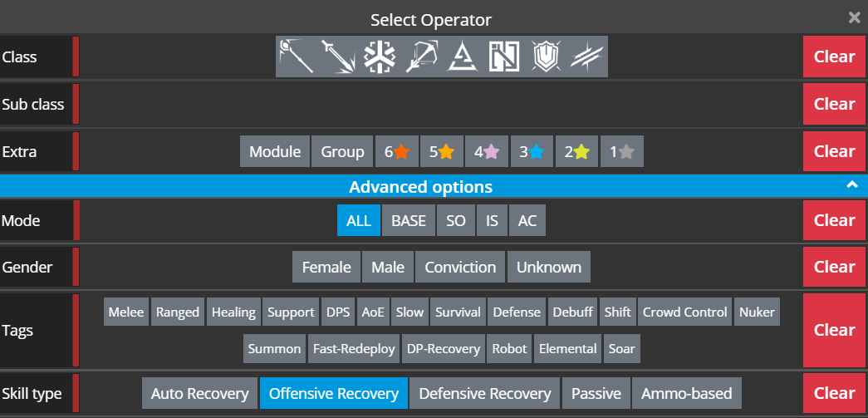The image size is (868, 418).
Task: Enable the Fast-Redeploy tag
Action: [x=355, y=348]
